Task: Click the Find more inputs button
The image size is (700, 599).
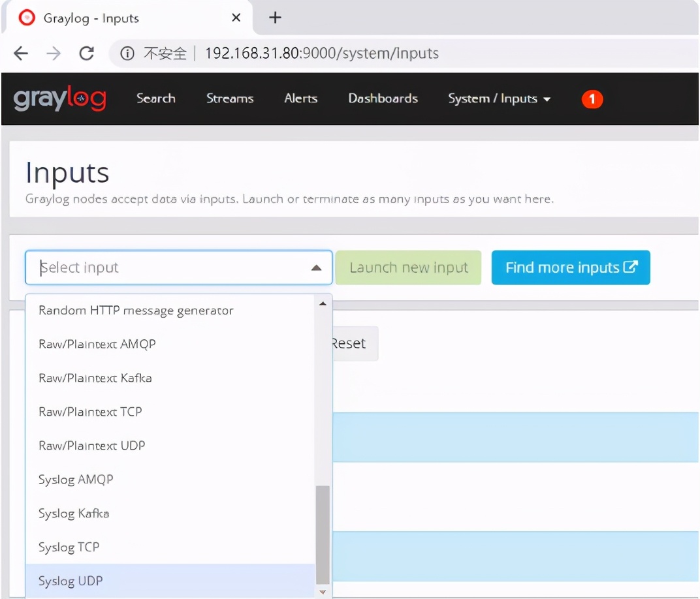Action: click(x=571, y=268)
